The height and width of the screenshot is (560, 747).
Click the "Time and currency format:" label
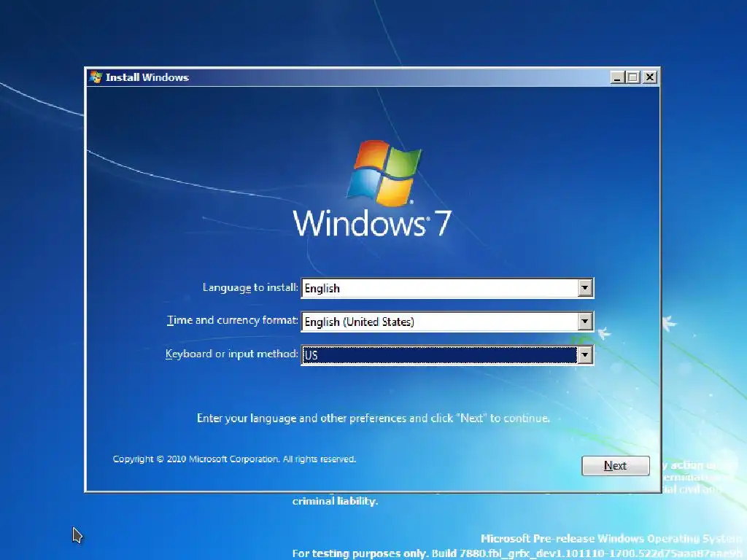click(233, 321)
